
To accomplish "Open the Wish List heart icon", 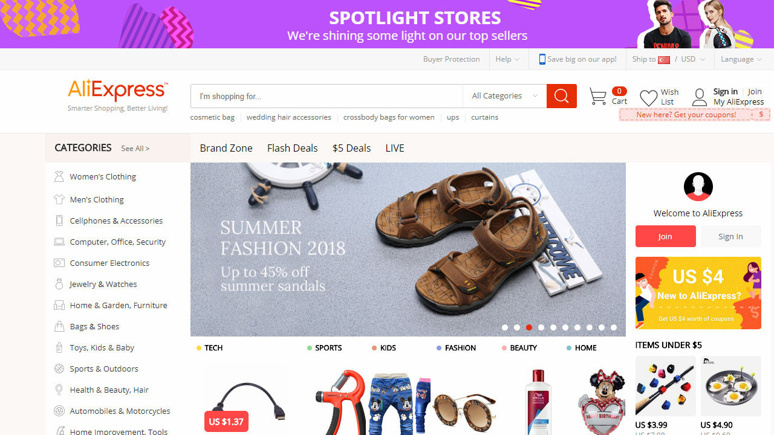I will point(648,98).
